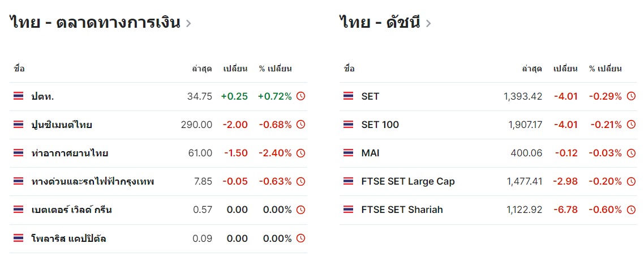Click the clock icon in SET row

[631, 96]
